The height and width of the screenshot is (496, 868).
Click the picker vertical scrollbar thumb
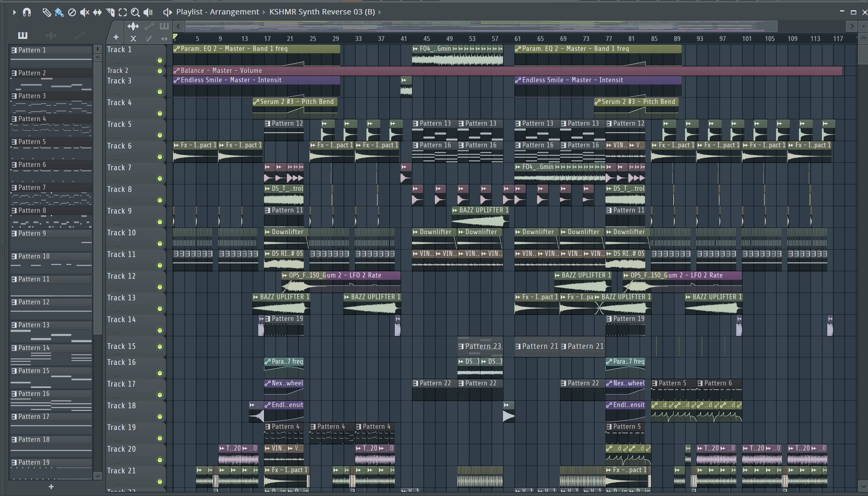click(97, 198)
